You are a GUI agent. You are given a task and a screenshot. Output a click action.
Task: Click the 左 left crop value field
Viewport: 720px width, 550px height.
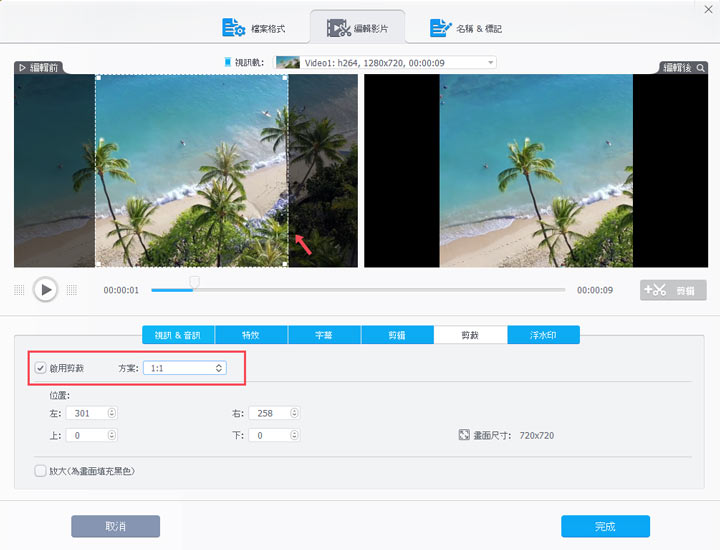pos(87,413)
